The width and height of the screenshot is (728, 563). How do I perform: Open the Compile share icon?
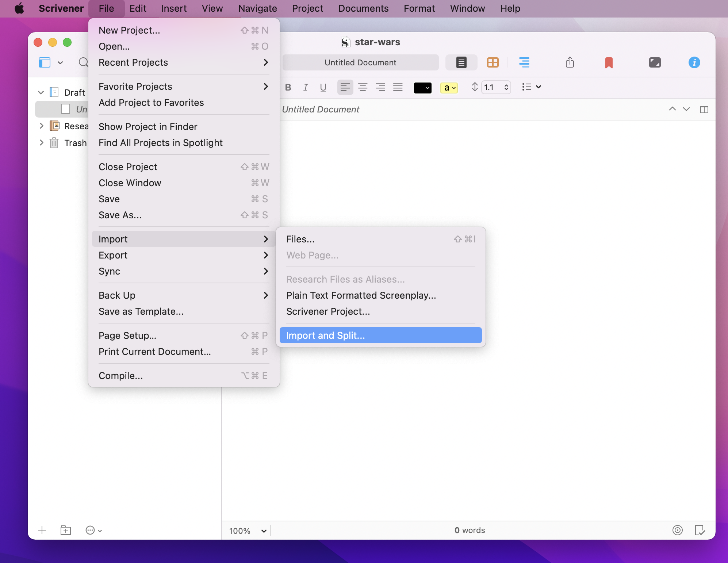click(570, 62)
